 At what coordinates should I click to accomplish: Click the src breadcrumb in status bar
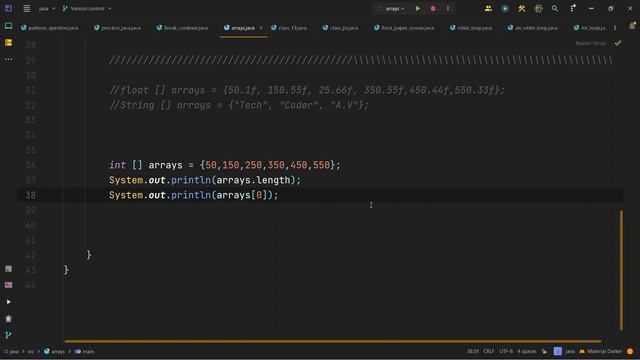(31, 351)
